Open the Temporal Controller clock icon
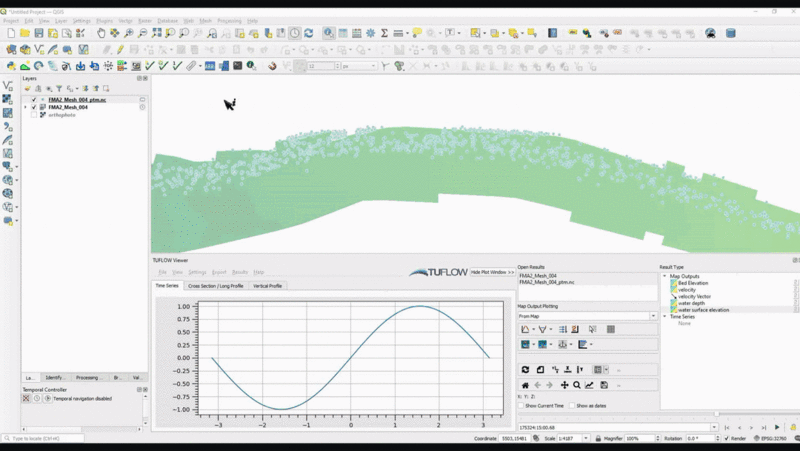 pyautogui.click(x=295, y=33)
